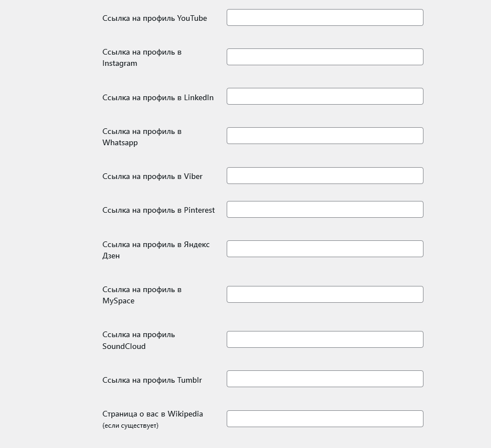Screen dimensions: 491x448
Task: Select the Wikipedia page input field
Action: coord(325,419)
